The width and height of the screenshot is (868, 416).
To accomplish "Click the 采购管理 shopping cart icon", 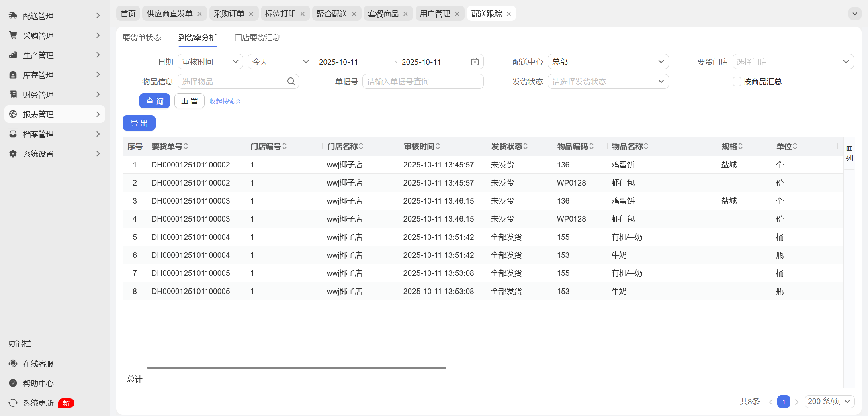I will (13, 35).
